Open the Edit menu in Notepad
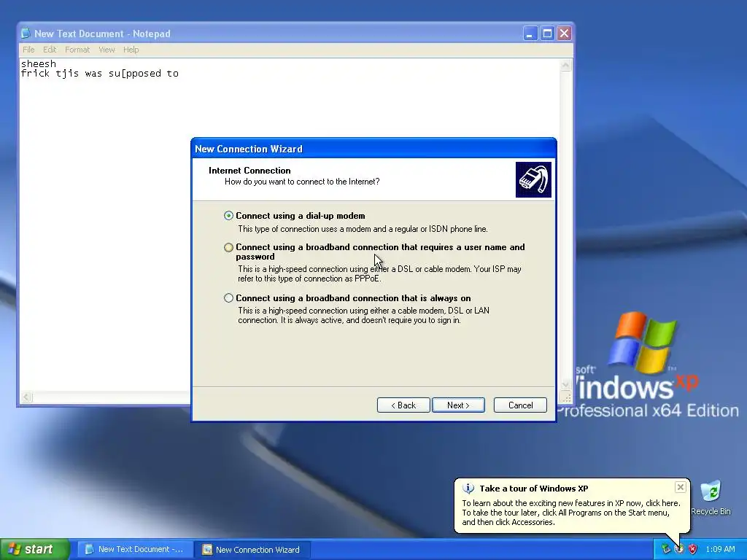 coord(50,50)
